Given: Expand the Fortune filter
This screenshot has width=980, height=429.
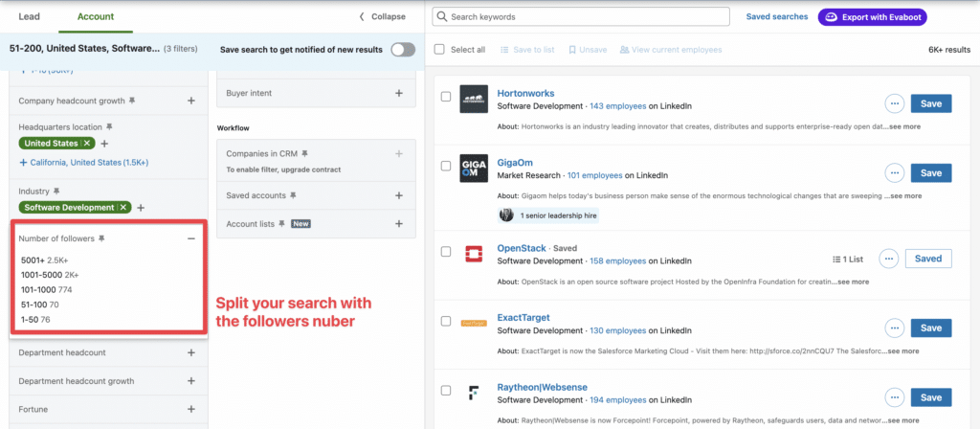Looking at the screenshot, I should [x=191, y=410].
